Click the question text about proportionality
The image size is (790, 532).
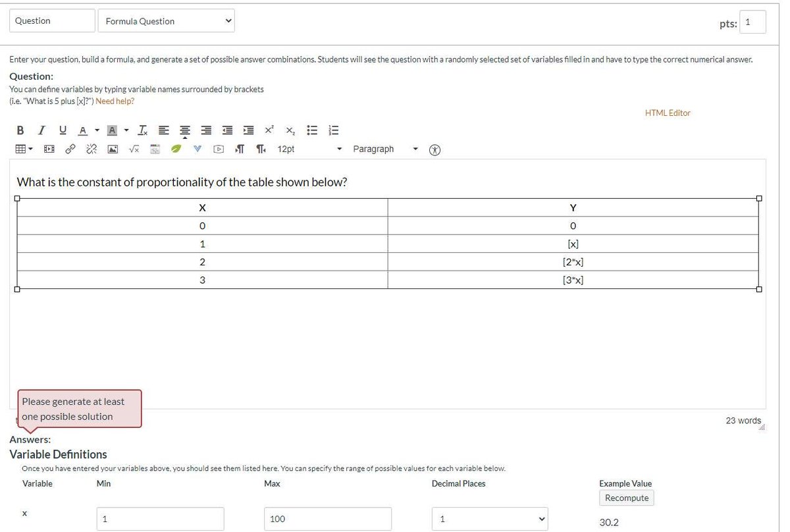[182, 182]
